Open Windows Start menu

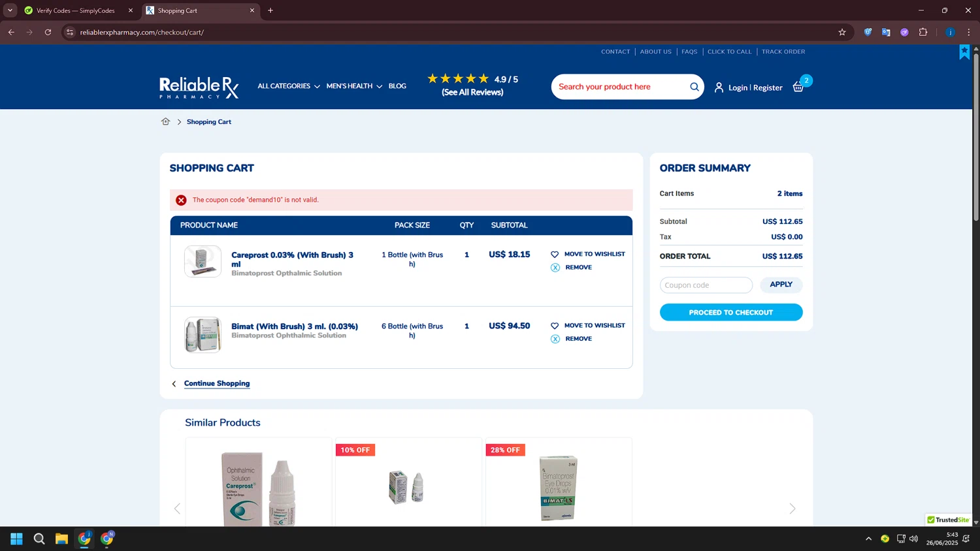[x=17, y=539]
